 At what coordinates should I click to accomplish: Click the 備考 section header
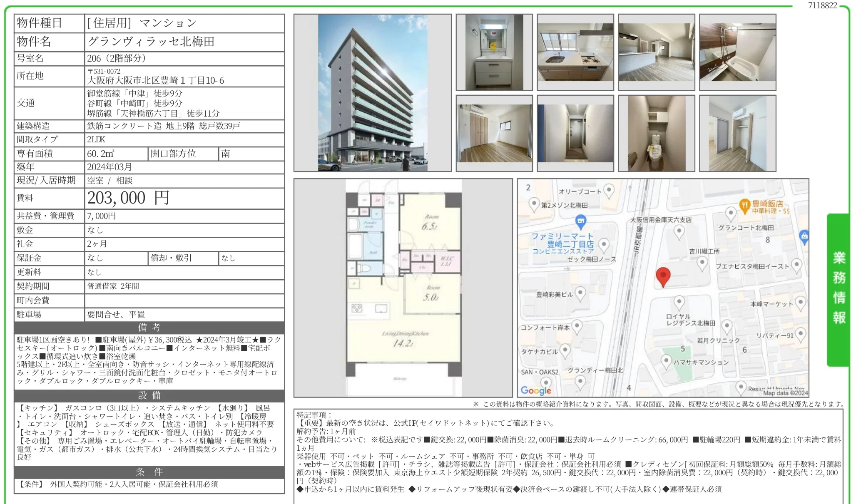pyautogui.click(x=149, y=328)
